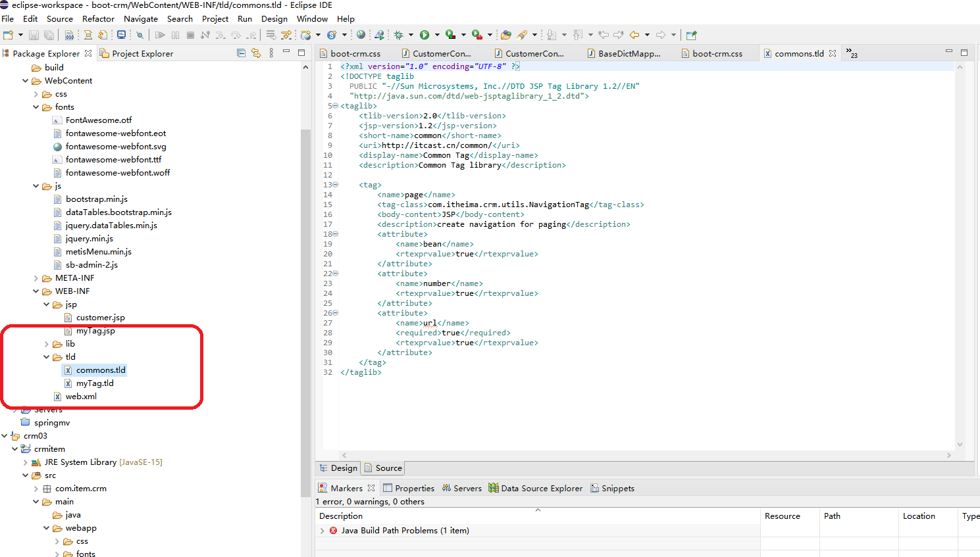
Task: Open the Data Source Explorer tab
Action: (536, 488)
